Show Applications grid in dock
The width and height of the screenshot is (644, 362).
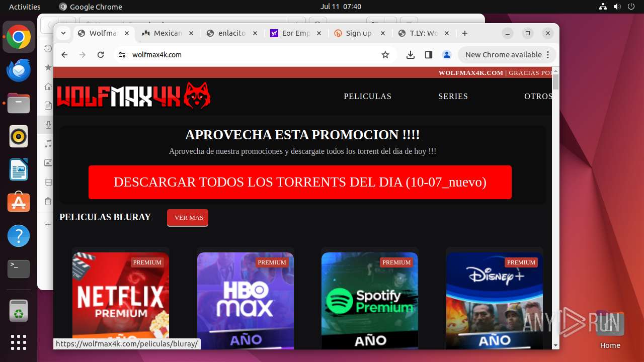(19, 342)
